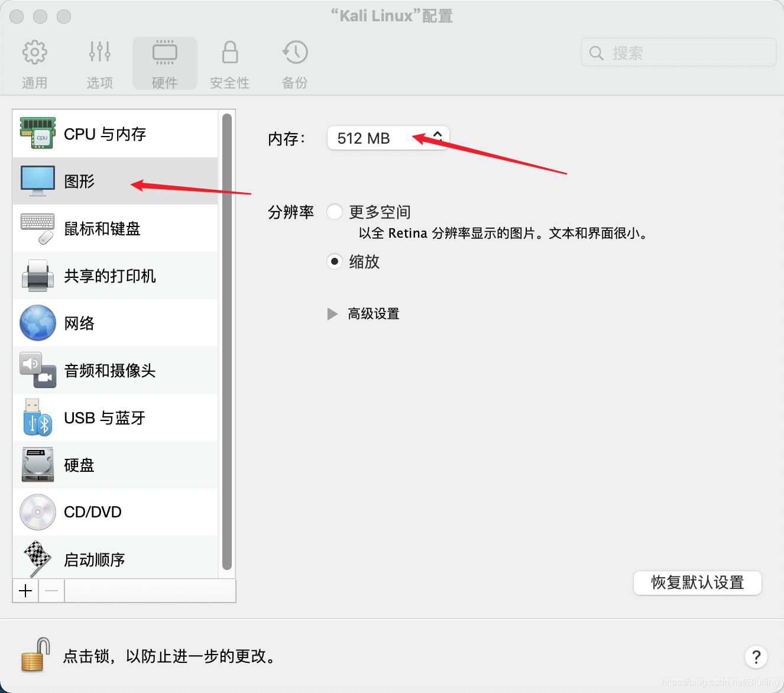Select the 音频和摄像头 list row label
Viewport: 784px width, 693px height.
pyautogui.click(x=110, y=371)
